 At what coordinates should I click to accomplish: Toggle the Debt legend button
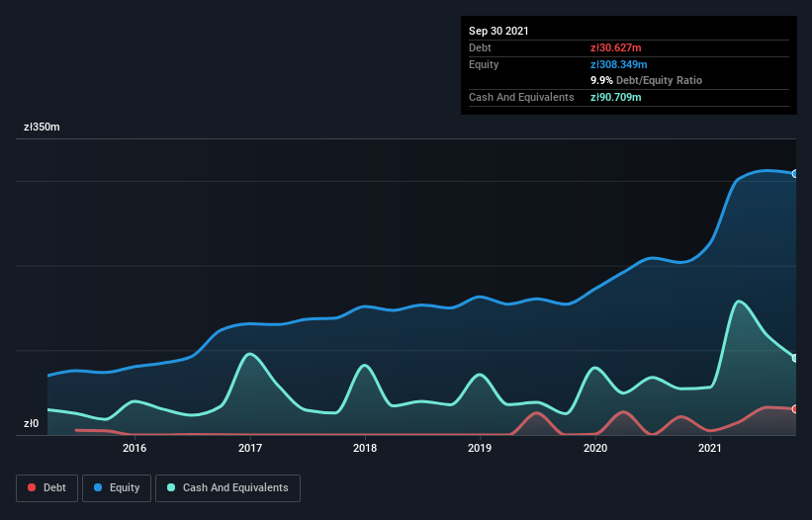pyautogui.click(x=46, y=488)
